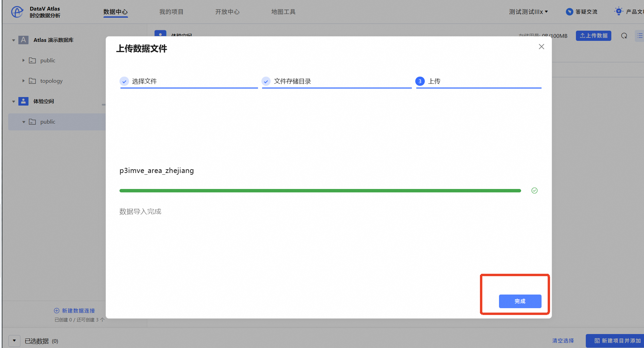Click the topology folder icon
Viewport: 644px width, 348px height.
pyautogui.click(x=32, y=81)
